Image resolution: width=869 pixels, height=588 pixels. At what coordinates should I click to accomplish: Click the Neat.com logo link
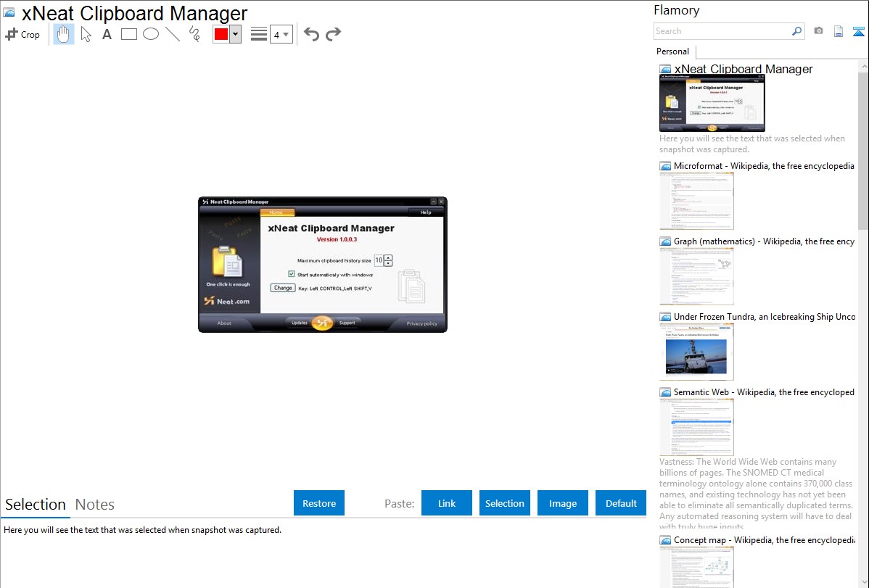[x=227, y=301]
